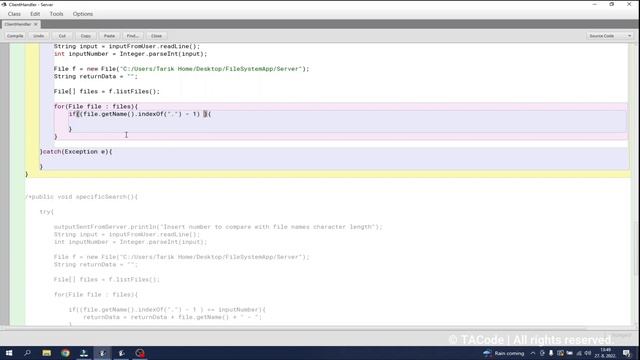This screenshot has height=360, width=640.
Task: Click the Close toolbar button
Action: (156, 36)
